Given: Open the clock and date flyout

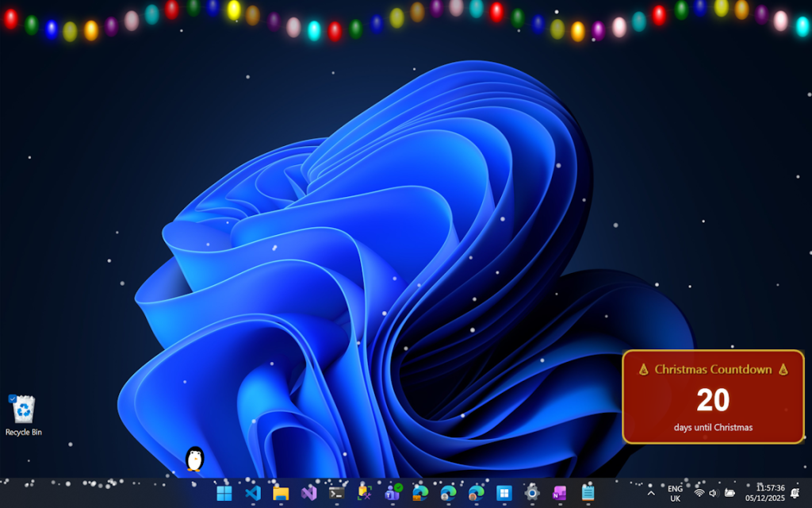Looking at the screenshot, I should (764, 493).
